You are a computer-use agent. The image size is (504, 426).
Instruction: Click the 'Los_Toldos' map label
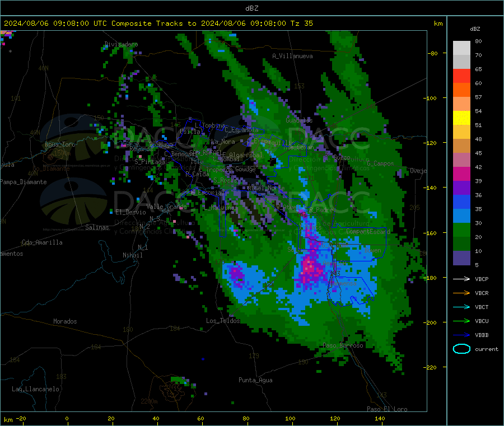[x=223, y=321]
